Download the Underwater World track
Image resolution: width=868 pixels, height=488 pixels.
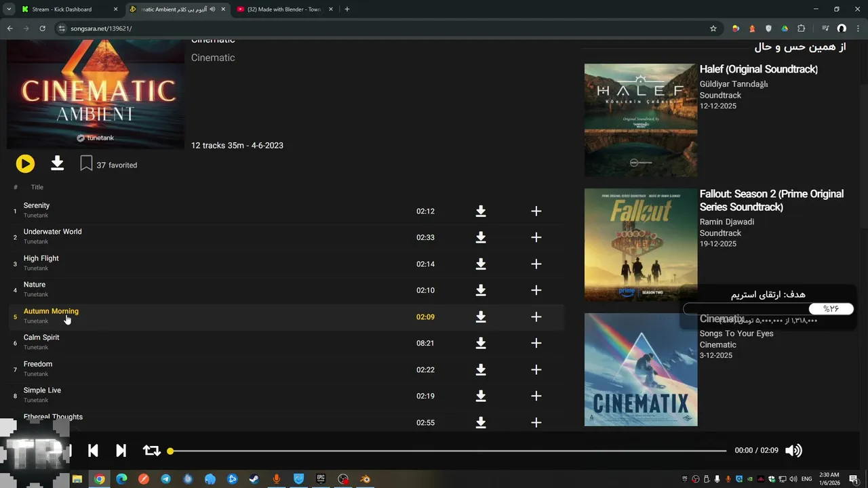[481, 238]
